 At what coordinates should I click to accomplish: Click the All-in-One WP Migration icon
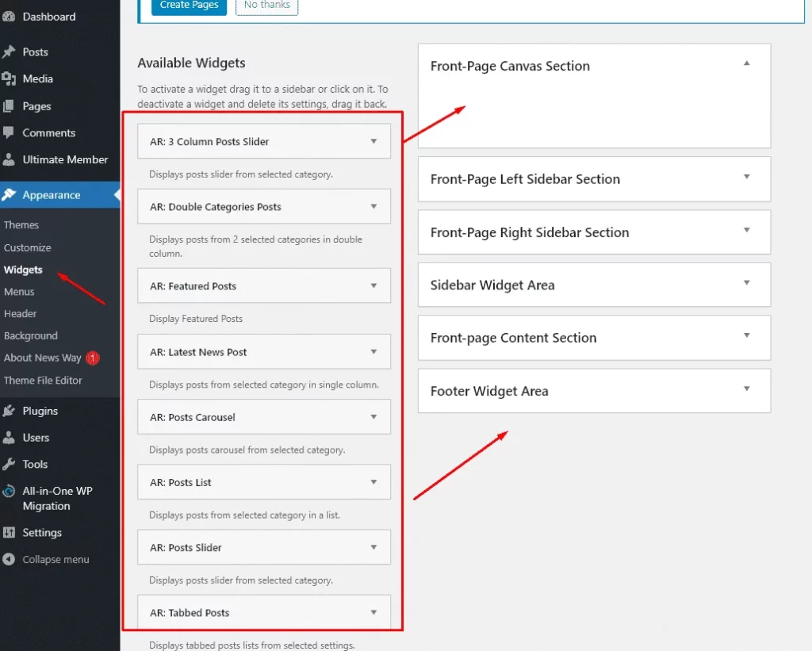9,491
